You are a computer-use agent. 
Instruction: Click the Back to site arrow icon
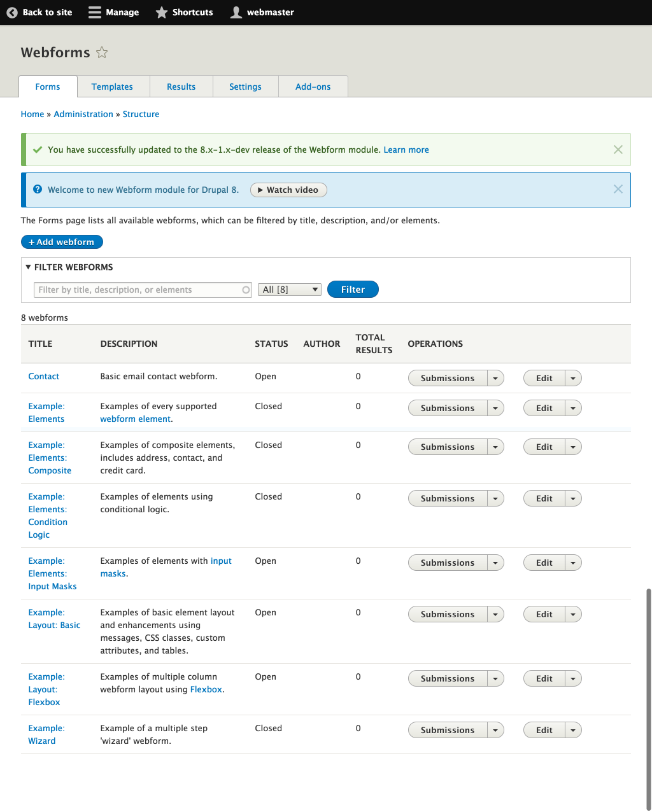[11, 12]
